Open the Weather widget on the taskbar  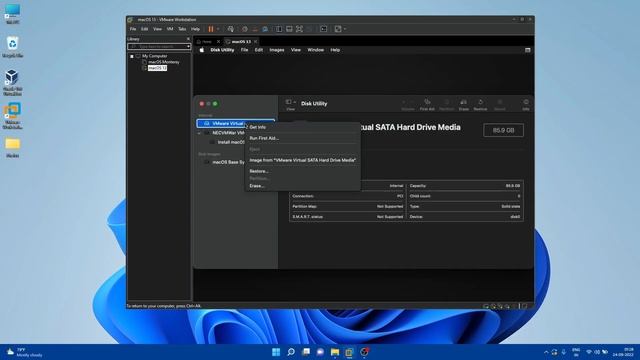click(x=24, y=352)
